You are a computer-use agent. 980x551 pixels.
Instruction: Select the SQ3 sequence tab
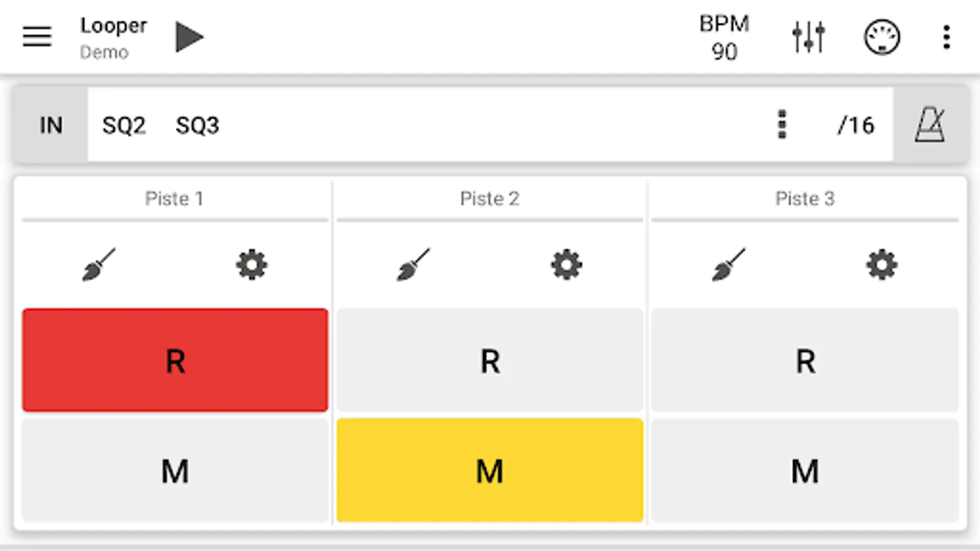pyautogui.click(x=197, y=126)
